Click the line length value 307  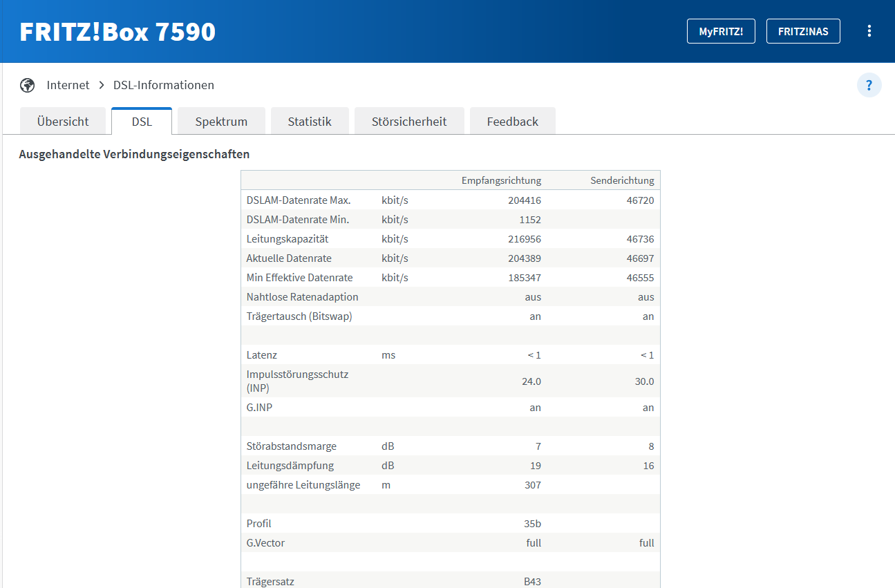(x=533, y=485)
